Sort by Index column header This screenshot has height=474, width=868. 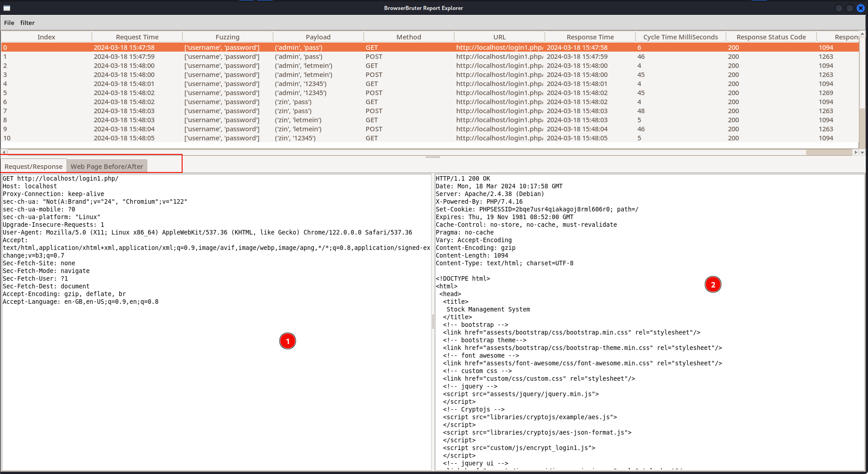point(46,37)
